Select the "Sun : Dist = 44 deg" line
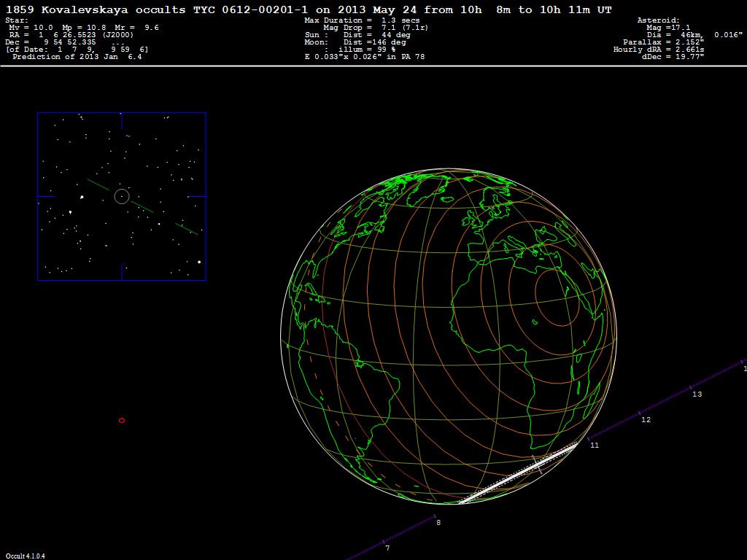747x560 pixels. coord(357,35)
